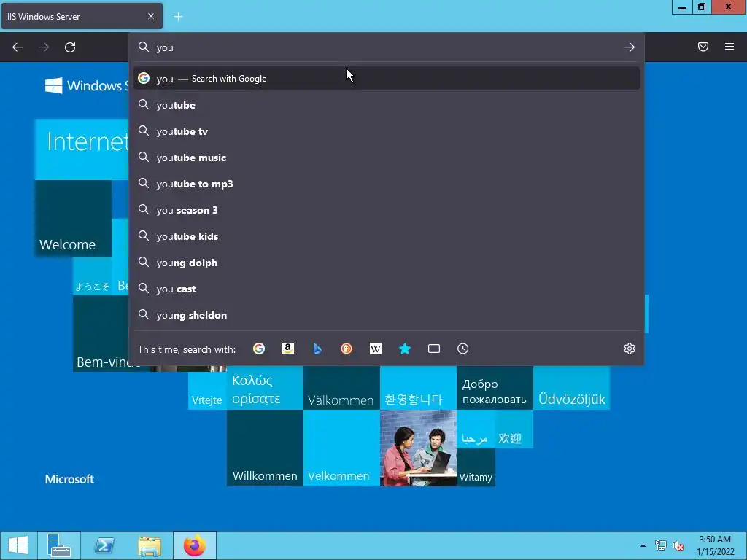Click the network status tray icon
This screenshot has height=560, width=747.
pyautogui.click(x=660, y=545)
